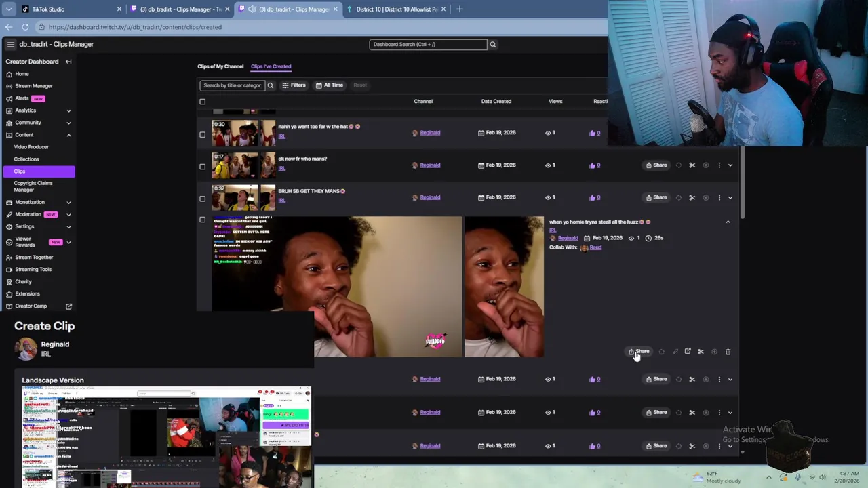
Task: Play the expanded clip landscape video preview
Action: pos(337,287)
